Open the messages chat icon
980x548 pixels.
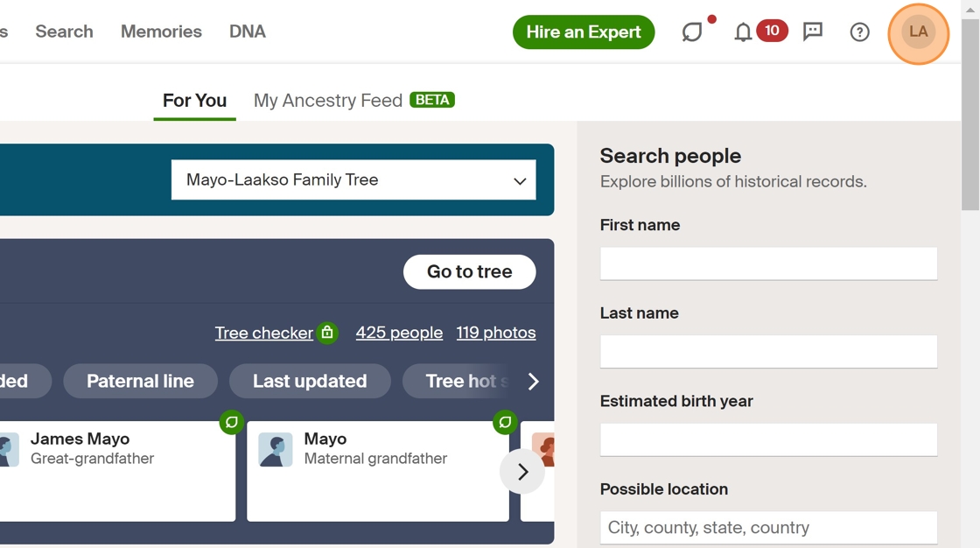coord(813,32)
